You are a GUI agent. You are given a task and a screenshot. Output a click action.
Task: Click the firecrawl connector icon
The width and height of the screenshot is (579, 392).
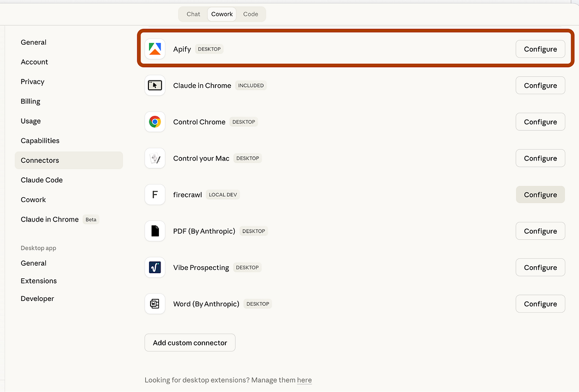coord(155,194)
